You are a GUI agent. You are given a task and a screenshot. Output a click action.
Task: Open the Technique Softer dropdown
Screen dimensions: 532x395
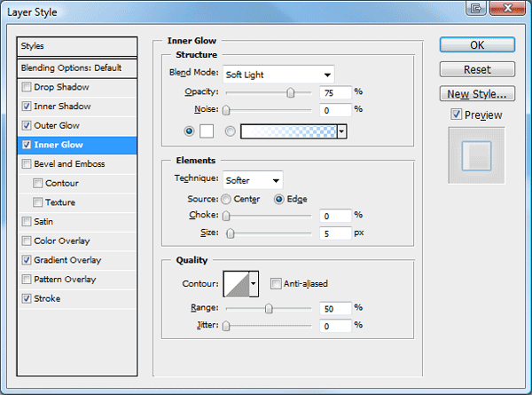pyautogui.click(x=253, y=180)
